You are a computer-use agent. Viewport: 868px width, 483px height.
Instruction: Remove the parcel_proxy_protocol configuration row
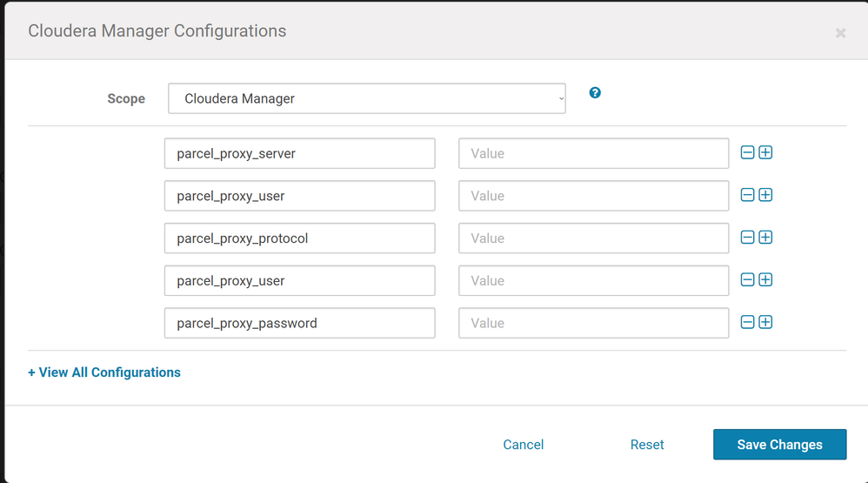(x=747, y=238)
